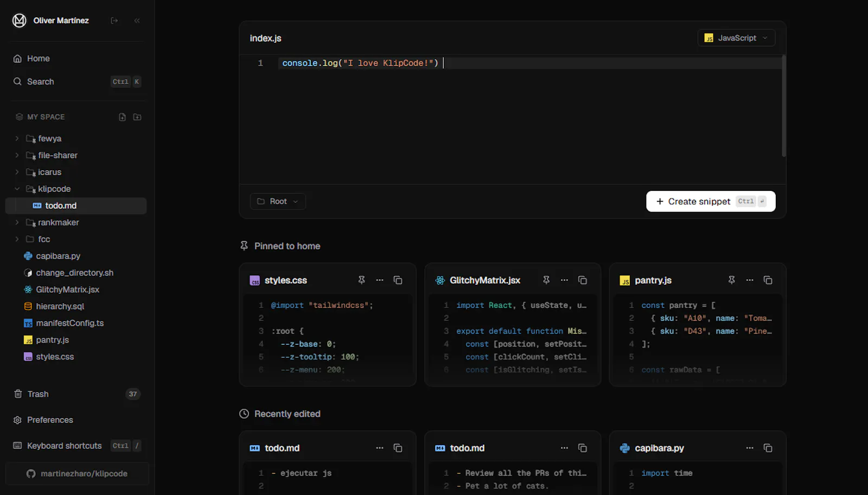Copy the styles.css snippet contents
Screen dimensions: 868x495
click(x=398, y=280)
